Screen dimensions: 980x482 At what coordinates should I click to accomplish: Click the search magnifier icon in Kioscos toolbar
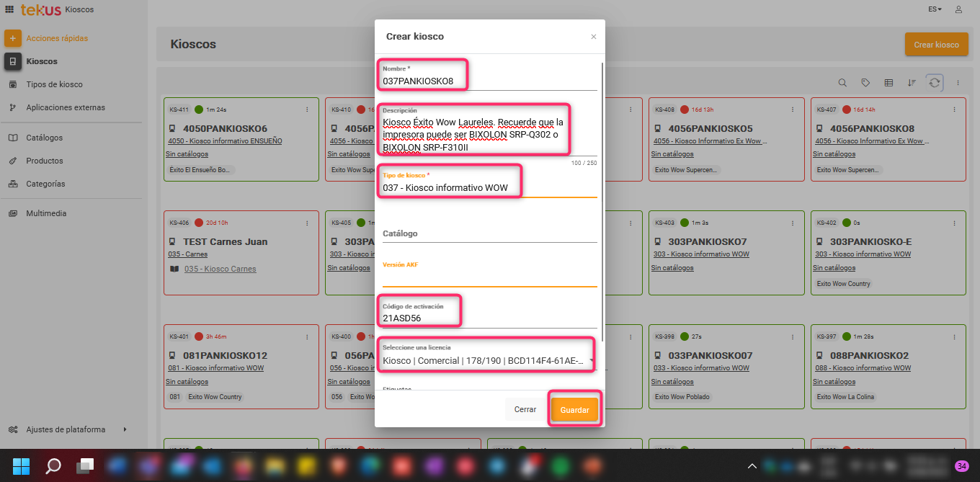point(842,83)
